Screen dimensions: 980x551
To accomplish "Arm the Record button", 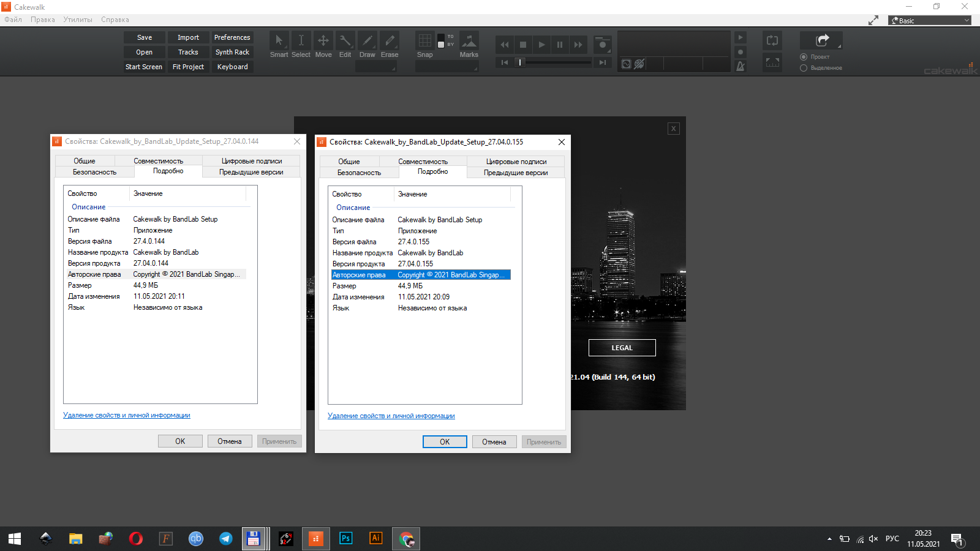I will coord(603,45).
